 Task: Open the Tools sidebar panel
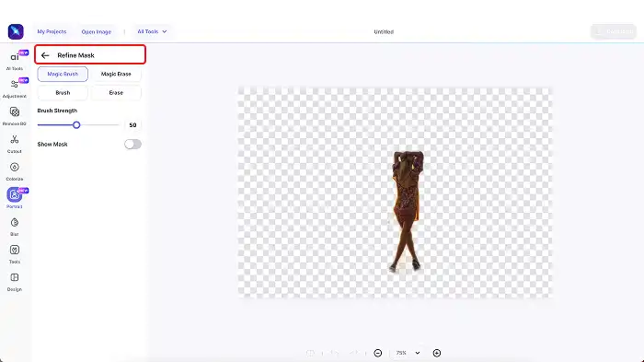(x=15, y=254)
